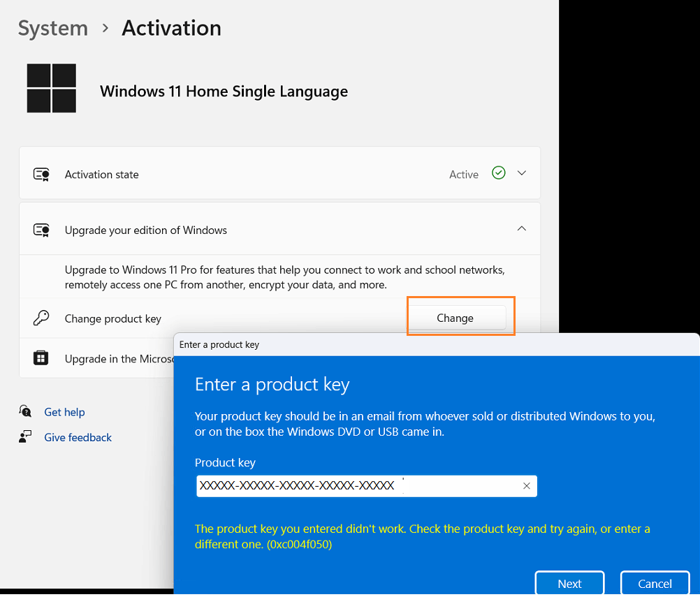700x597 pixels.
Task: Clear the product key with the X
Action: point(526,486)
